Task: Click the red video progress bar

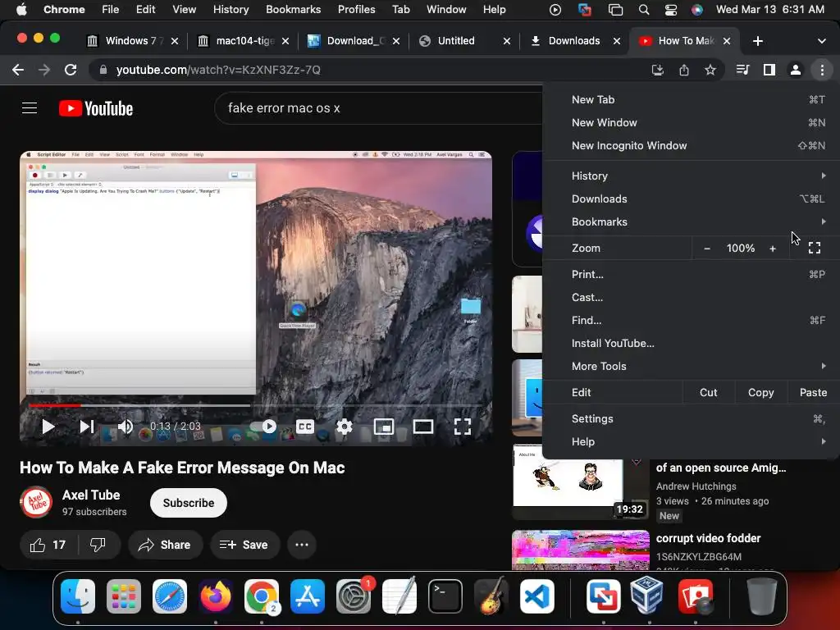Action: point(55,405)
